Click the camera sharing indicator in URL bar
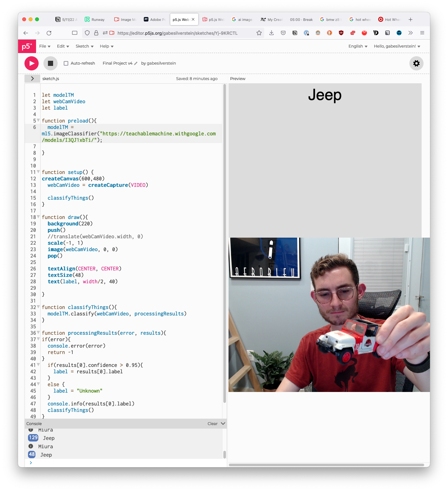The image size is (448, 491). tap(112, 33)
